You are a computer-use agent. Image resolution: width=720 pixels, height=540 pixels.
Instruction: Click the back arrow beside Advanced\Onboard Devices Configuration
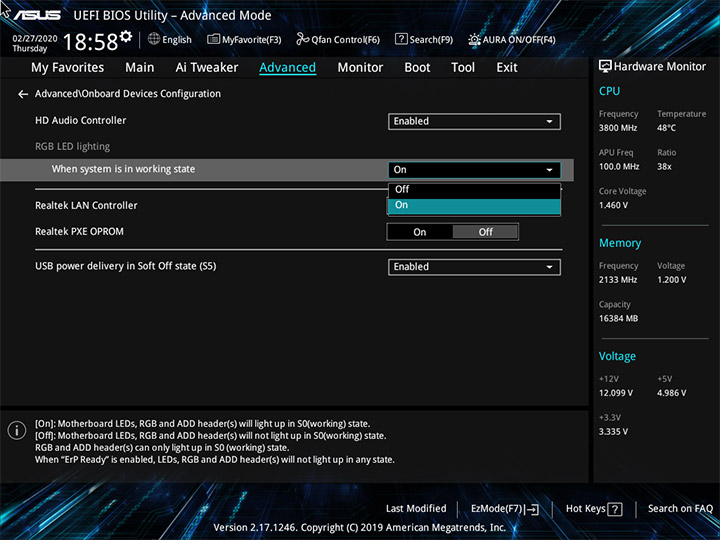tap(23, 94)
